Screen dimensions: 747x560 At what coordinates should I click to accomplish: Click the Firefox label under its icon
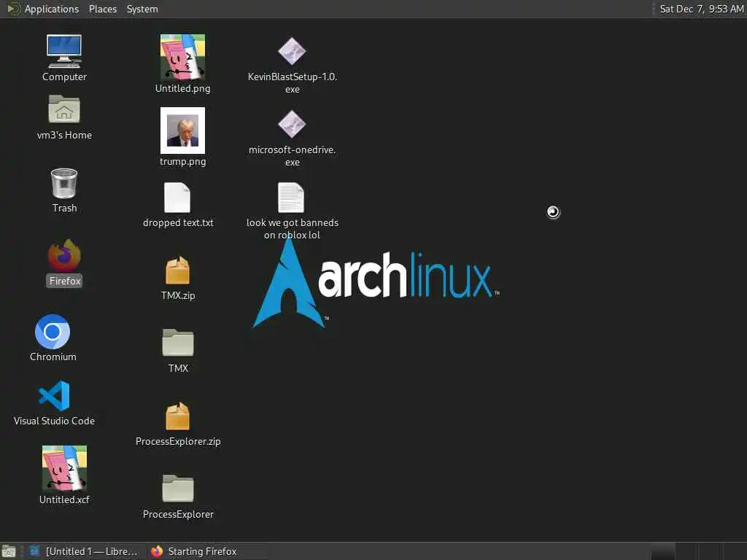[x=65, y=281]
